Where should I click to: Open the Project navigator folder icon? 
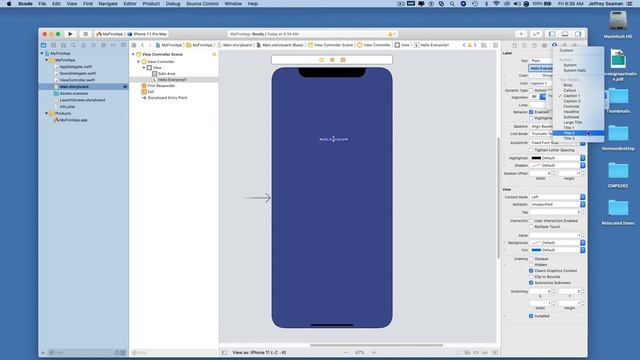(44, 45)
